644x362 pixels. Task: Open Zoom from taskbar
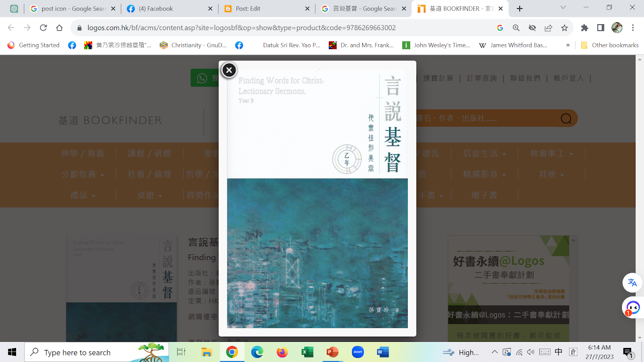[358, 352]
